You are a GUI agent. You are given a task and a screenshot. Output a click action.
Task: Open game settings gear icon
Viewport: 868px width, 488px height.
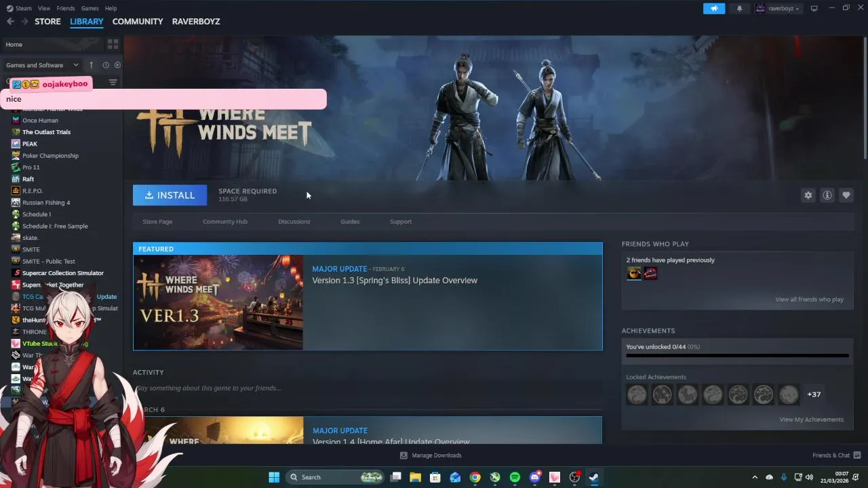[x=808, y=195]
